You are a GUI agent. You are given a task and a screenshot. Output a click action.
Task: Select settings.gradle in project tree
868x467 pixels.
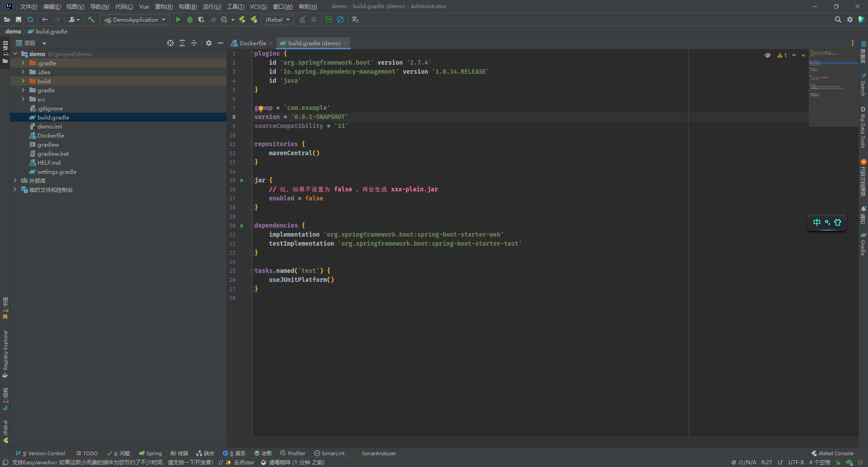(57, 172)
